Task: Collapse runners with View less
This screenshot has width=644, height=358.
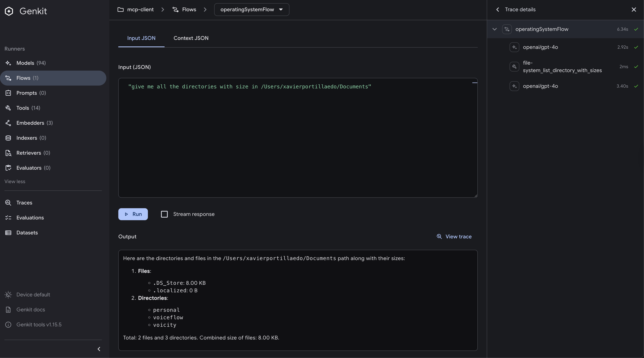Action: click(15, 181)
